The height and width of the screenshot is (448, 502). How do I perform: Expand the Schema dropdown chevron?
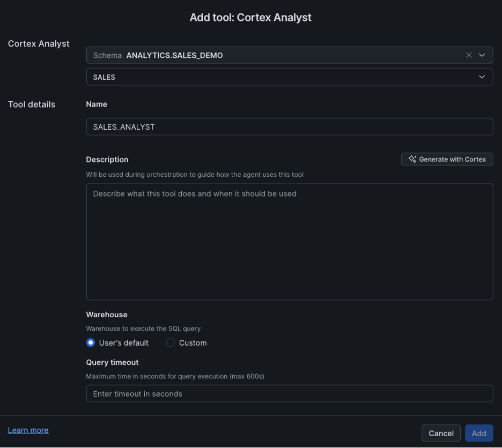pos(482,55)
